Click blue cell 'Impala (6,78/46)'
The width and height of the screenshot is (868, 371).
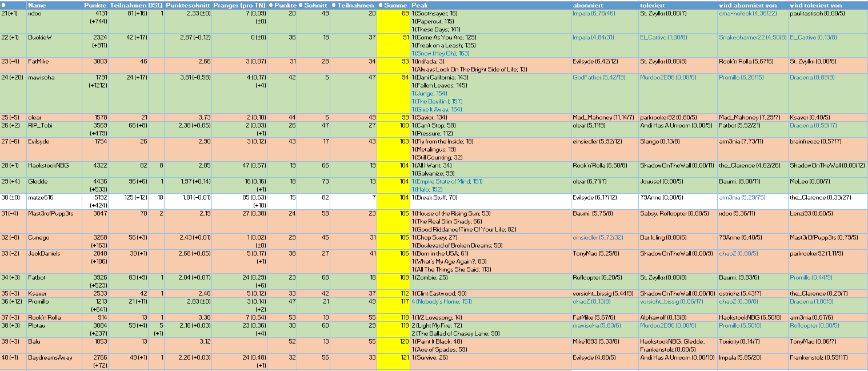tap(594, 13)
